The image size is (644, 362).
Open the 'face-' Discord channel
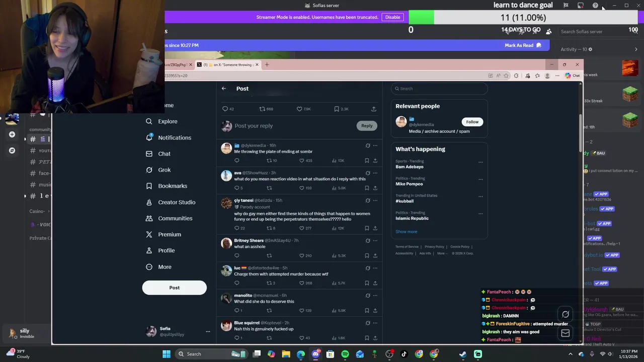pos(41,173)
